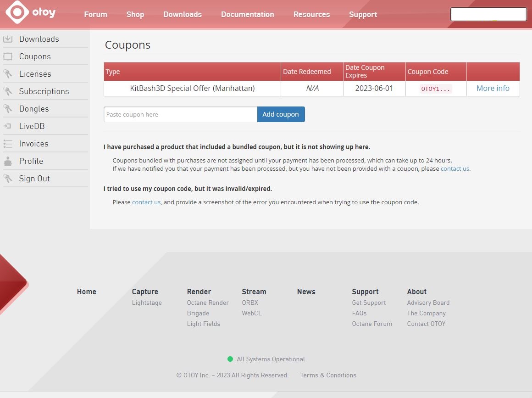Click the Type column header
532x398 pixels.
click(x=192, y=72)
